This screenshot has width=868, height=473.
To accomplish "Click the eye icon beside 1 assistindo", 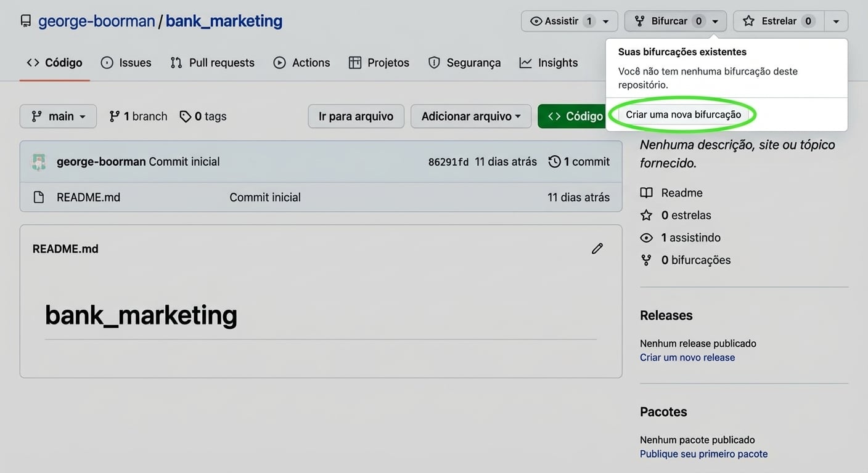I will click(x=646, y=238).
